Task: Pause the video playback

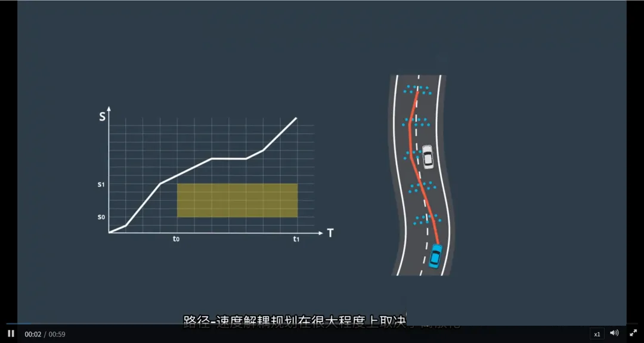Action: tap(11, 333)
